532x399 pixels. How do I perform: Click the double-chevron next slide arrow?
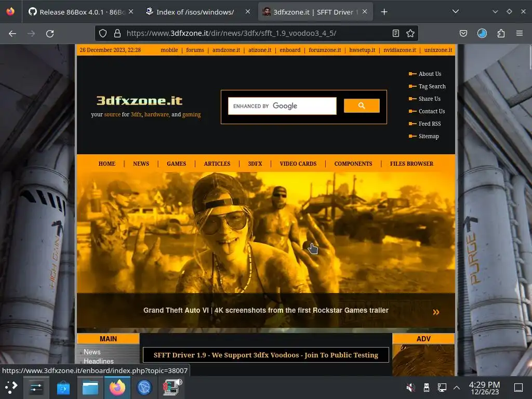coord(436,312)
